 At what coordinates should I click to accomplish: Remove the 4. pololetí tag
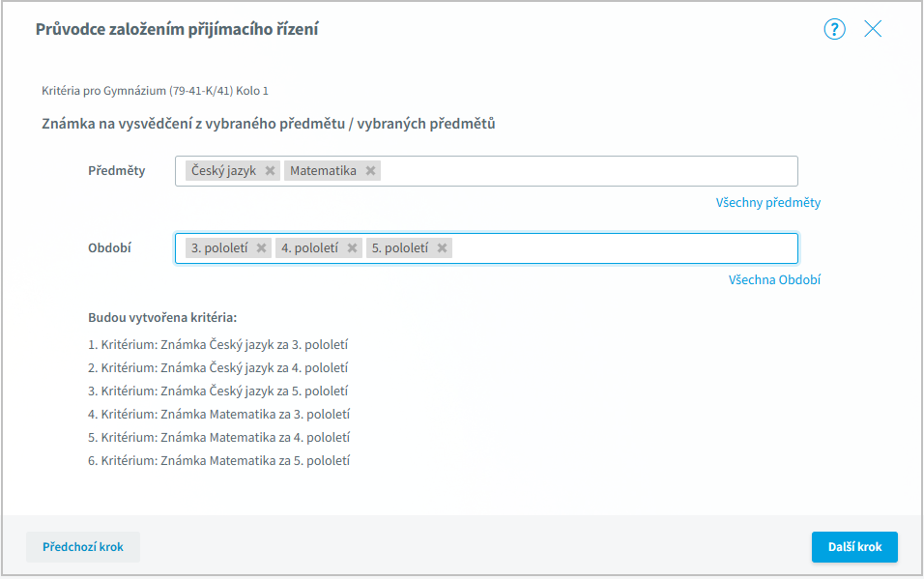tap(352, 248)
